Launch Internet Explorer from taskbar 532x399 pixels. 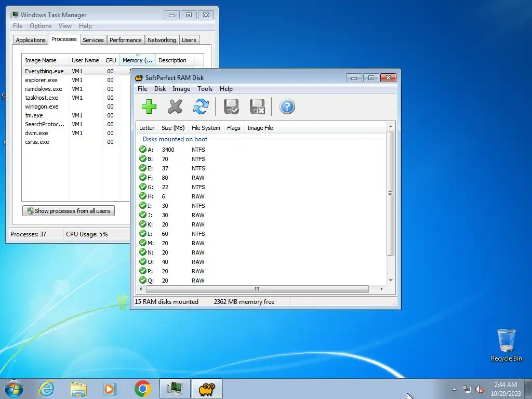pyautogui.click(x=46, y=389)
